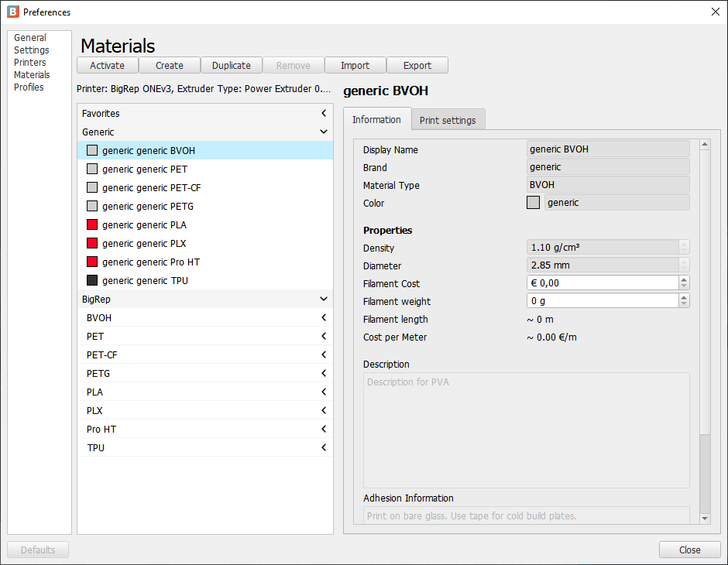The width and height of the screenshot is (728, 565).
Task: Close the Preferences dialog with Close button
Action: pos(690,550)
